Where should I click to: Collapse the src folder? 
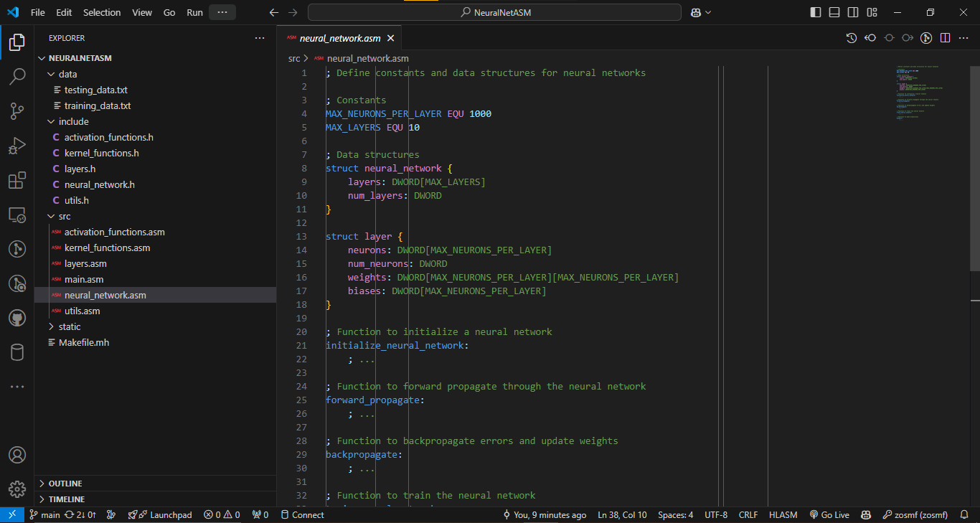pyautogui.click(x=155, y=216)
